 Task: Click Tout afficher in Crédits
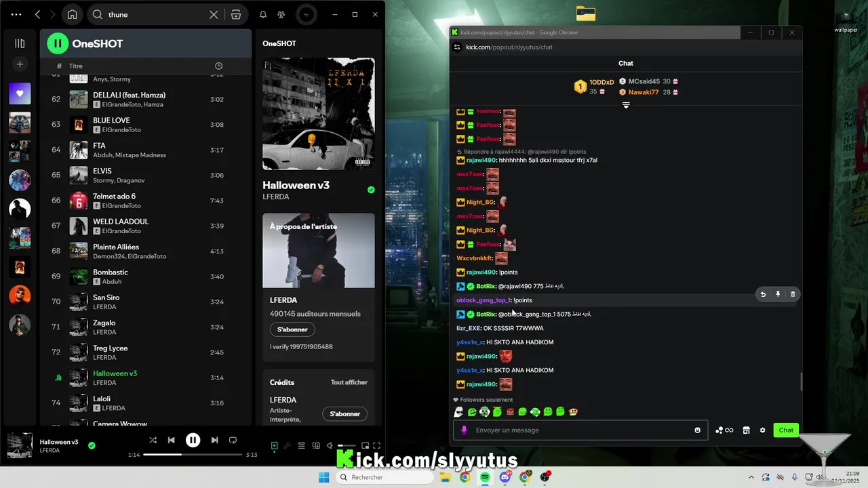tap(349, 382)
